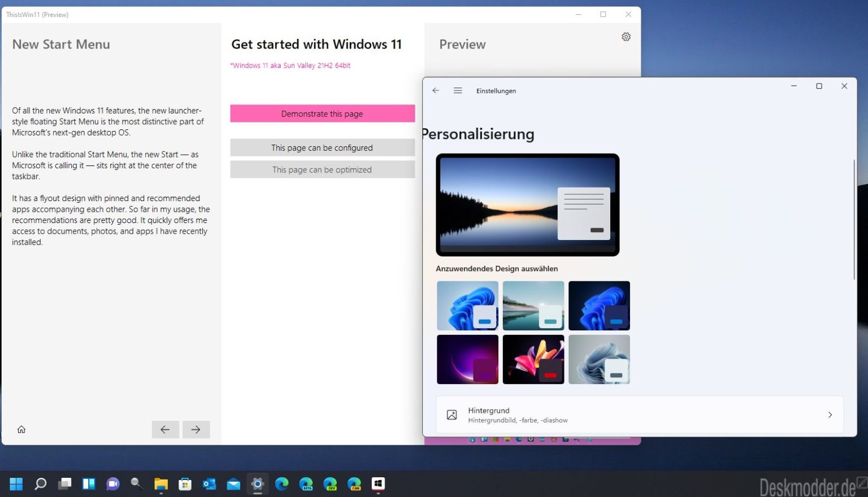868x497 pixels.
Task: Open the Windows 11 aka Sun Valley link
Action: (290, 65)
